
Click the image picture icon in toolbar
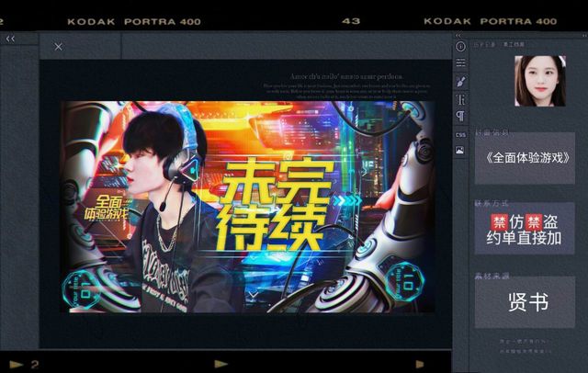pos(460,151)
